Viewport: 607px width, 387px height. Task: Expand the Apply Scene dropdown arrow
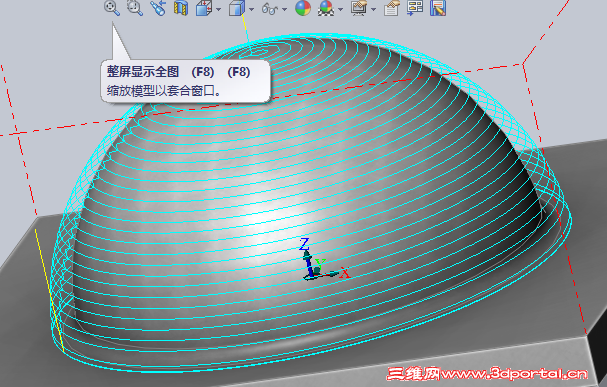click(x=340, y=9)
